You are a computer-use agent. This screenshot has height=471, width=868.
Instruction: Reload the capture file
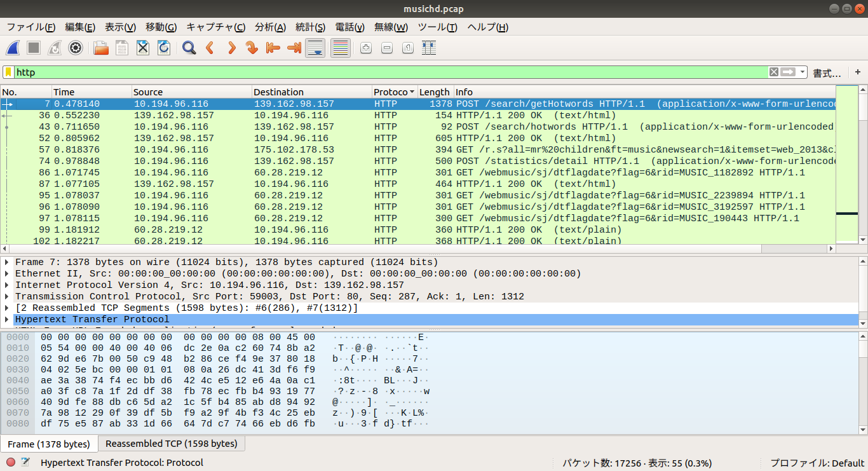coord(164,48)
